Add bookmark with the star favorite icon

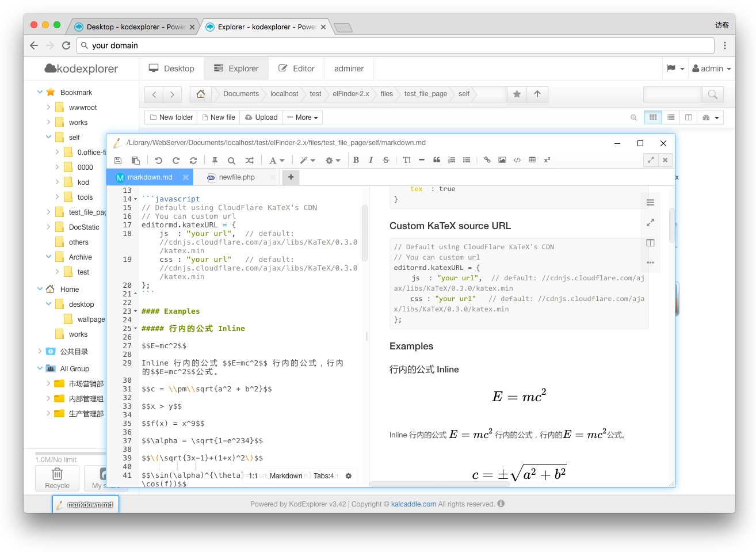[x=517, y=94]
